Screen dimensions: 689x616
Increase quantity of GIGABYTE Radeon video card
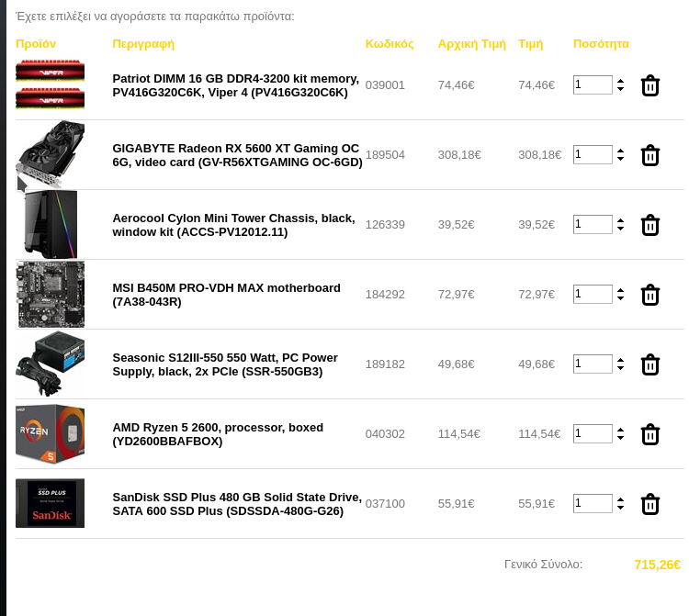point(620,151)
